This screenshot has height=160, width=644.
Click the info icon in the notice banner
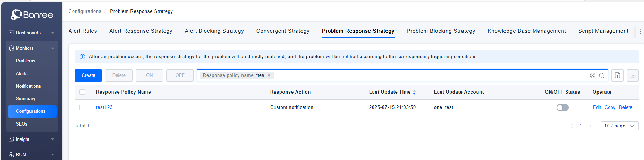pos(83,57)
